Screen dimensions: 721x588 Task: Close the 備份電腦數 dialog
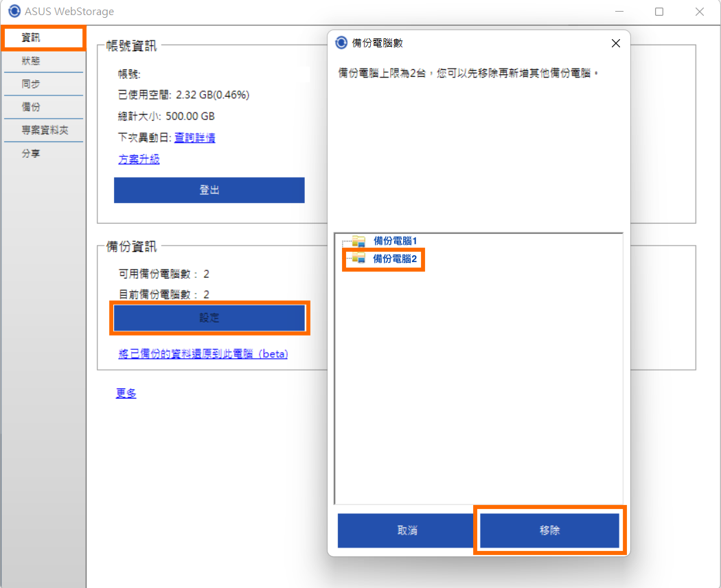tap(616, 43)
